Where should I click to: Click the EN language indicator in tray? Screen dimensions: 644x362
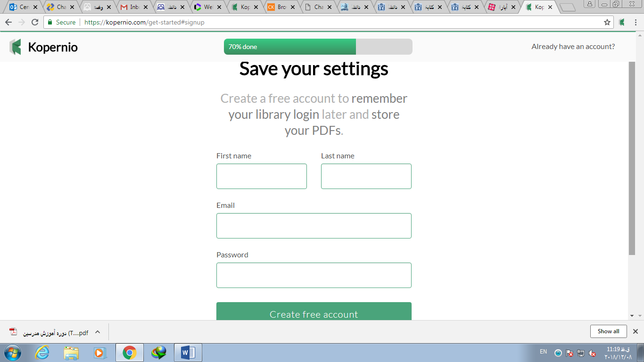point(543,352)
